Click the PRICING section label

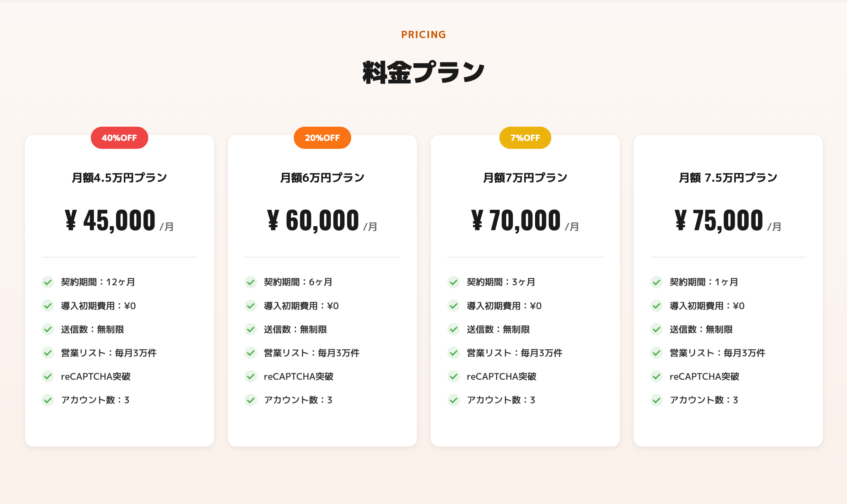pos(423,35)
